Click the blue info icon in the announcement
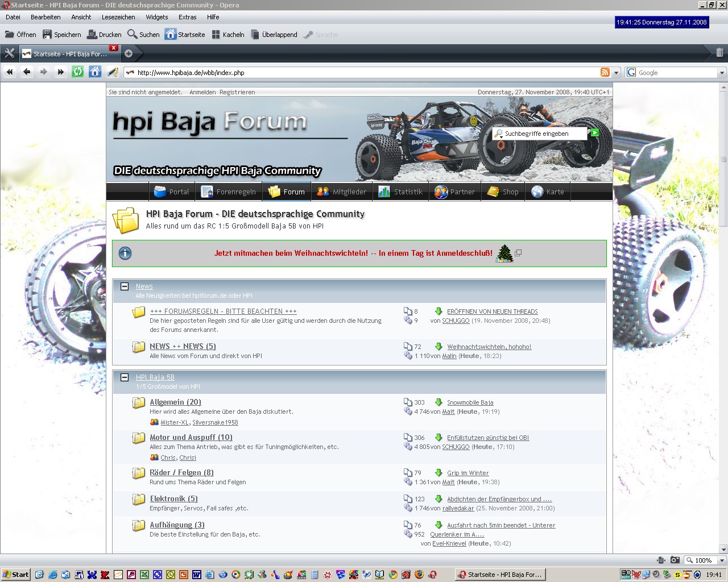The image size is (728, 582). click(125, 253)
